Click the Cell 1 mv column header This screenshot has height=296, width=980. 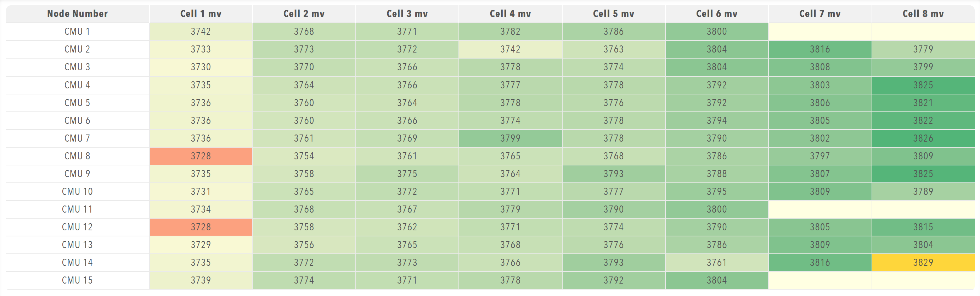pyautogui.click(x=201, y=14)
